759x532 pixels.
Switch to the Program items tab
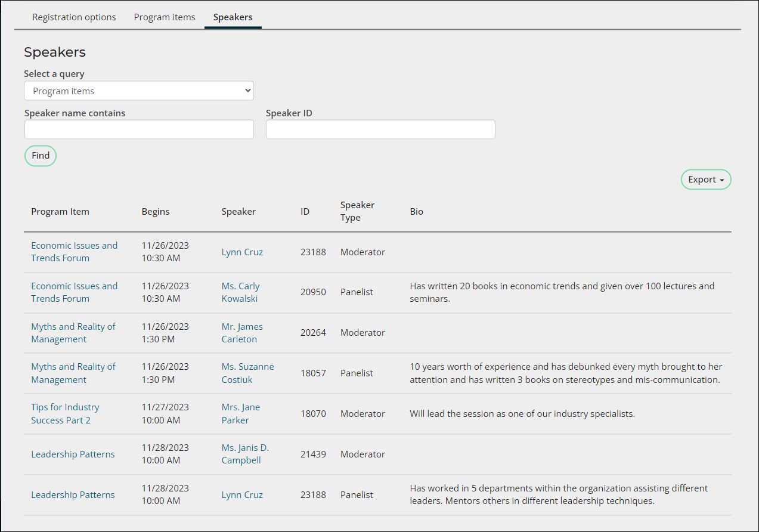(x=165, y=17)
